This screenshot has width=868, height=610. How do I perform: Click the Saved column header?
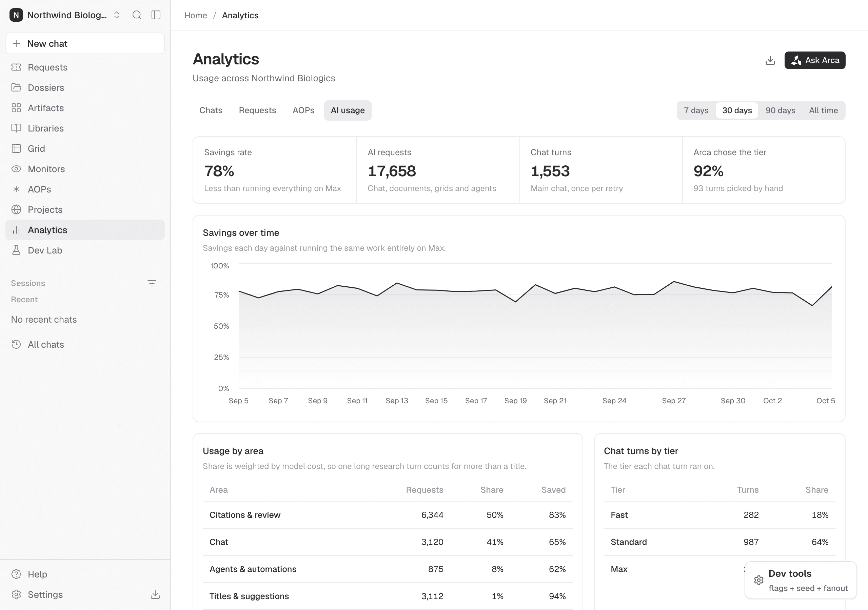click(553, 490)
